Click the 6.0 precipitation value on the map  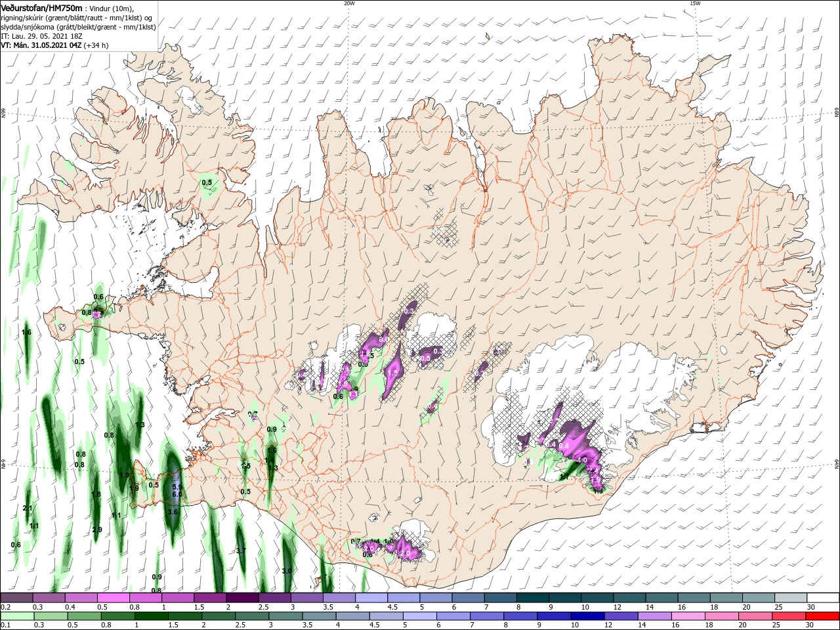[177, 494]
